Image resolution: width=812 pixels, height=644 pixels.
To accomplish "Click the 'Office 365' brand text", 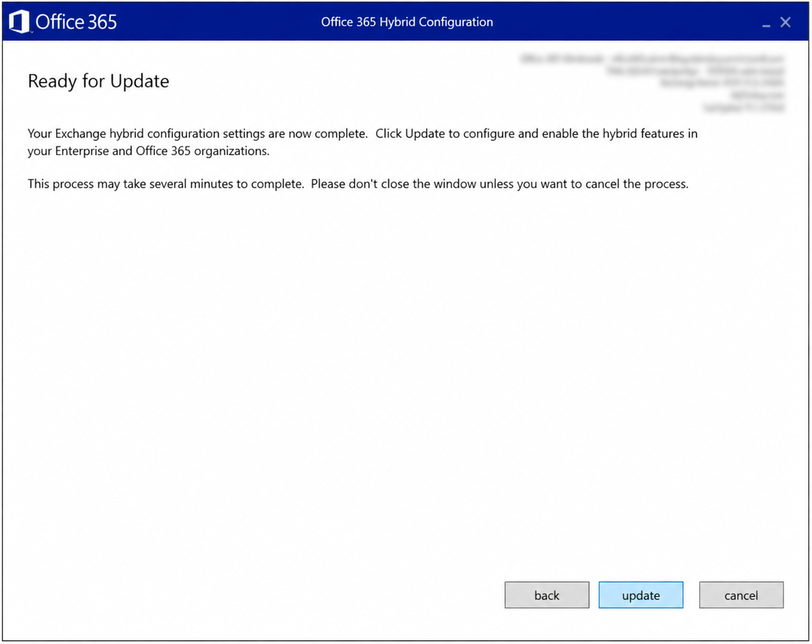I will (x=76, y=22).
